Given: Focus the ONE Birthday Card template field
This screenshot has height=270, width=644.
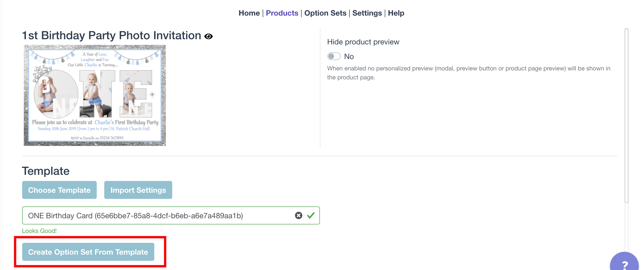Looking at the screenshot, I should pos(150,215).
